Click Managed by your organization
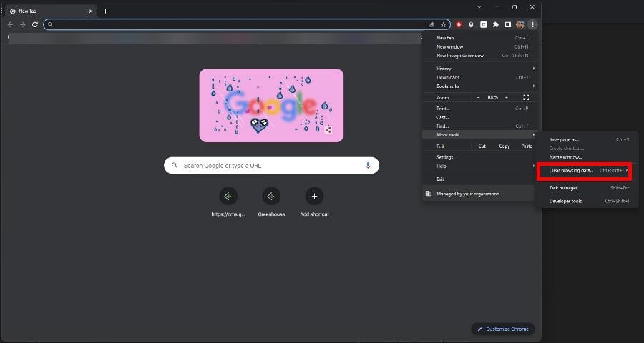 coord(479,194)
